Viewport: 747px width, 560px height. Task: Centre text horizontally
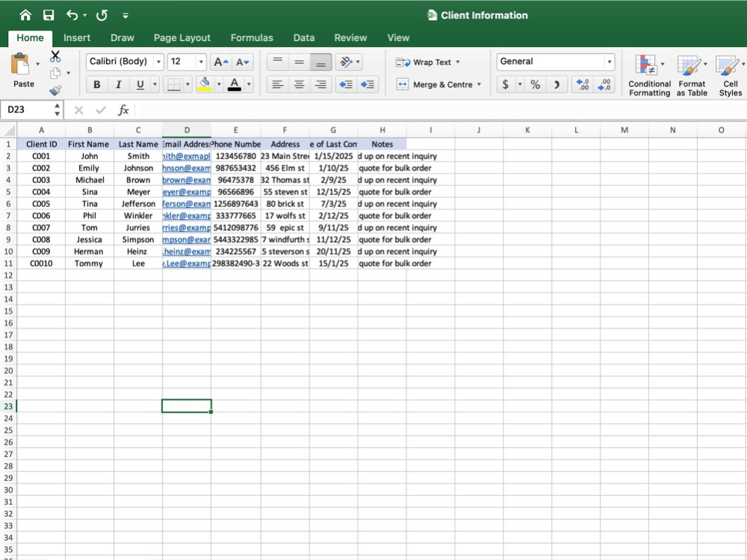tap(300, 85)
